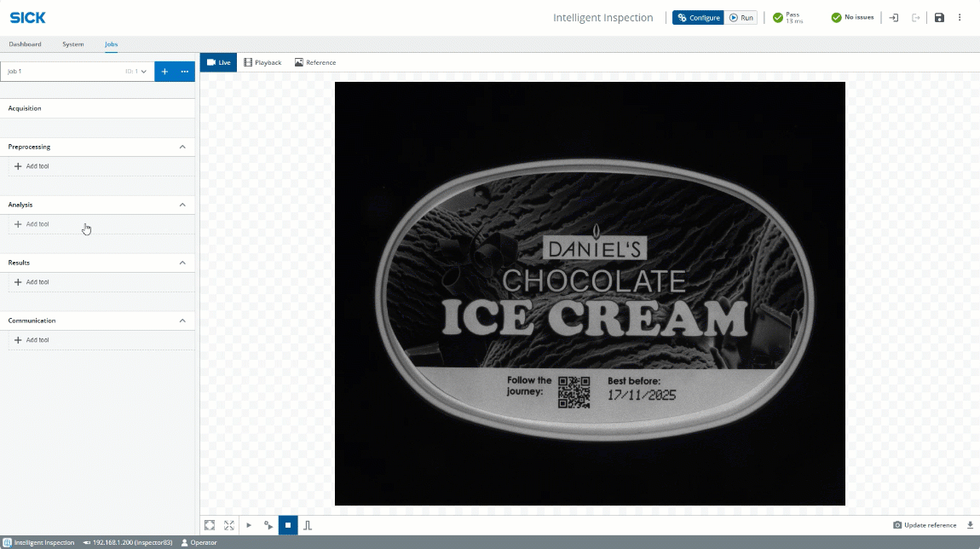Switch to Configure mode

(698, 18)
